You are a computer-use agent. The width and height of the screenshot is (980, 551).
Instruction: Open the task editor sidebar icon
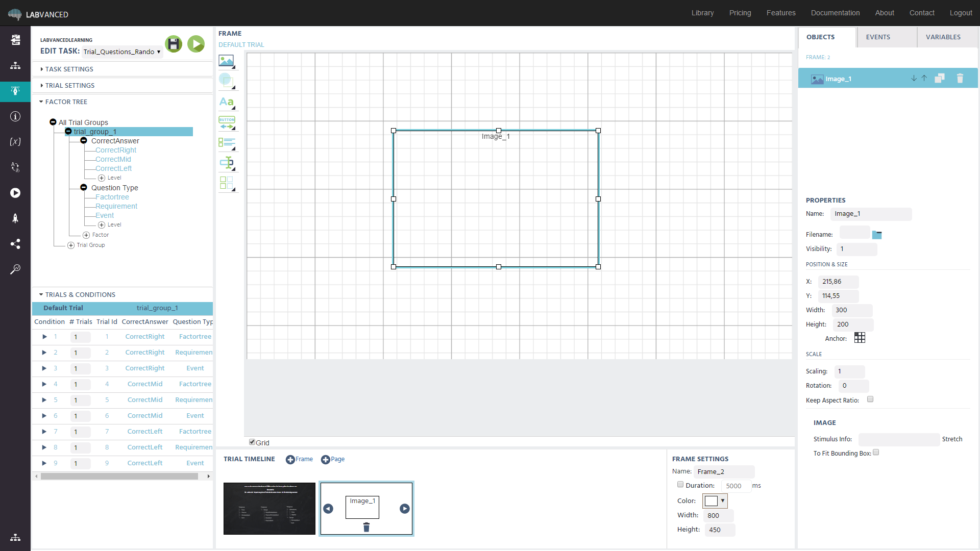pyautogui.click(x=15, y=91)
